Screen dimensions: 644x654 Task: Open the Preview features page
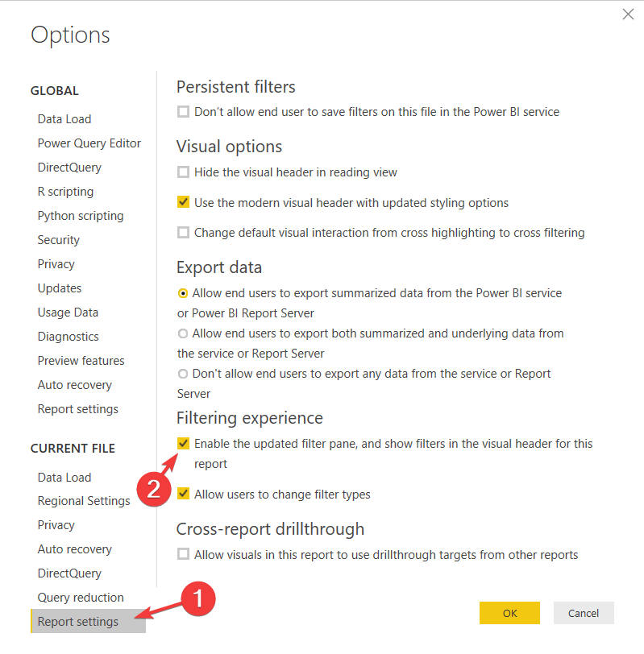81,360
